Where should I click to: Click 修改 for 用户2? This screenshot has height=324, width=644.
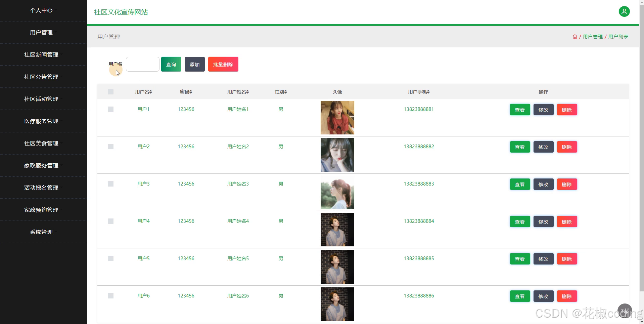543,147
